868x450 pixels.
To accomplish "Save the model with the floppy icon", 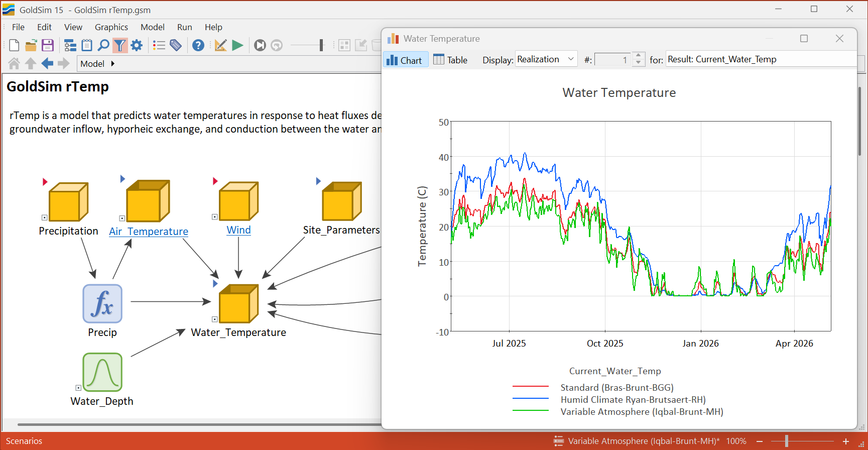I will 48,45.
